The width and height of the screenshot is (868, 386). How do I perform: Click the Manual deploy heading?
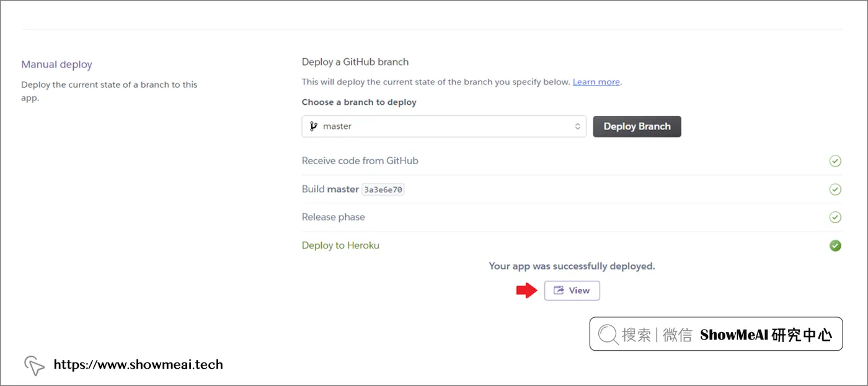[x=56, y=64]
